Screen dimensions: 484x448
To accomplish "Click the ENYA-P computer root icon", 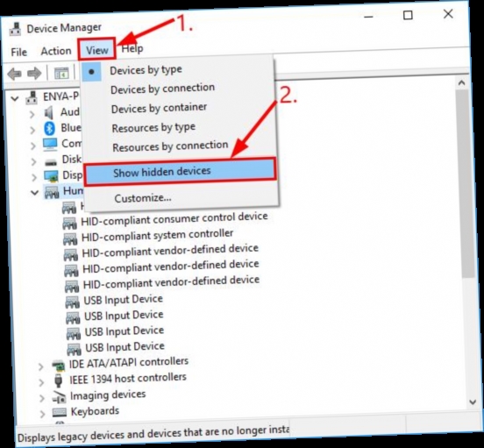I will (x=32, y=97).
